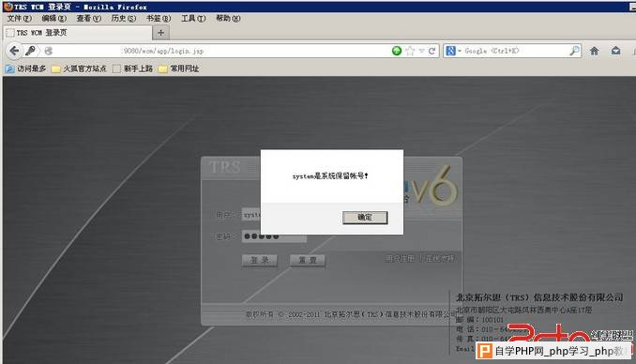The image size is (636, 364).
Task: Click the key icon in the address bar
Action: click(x=30, y=51)
